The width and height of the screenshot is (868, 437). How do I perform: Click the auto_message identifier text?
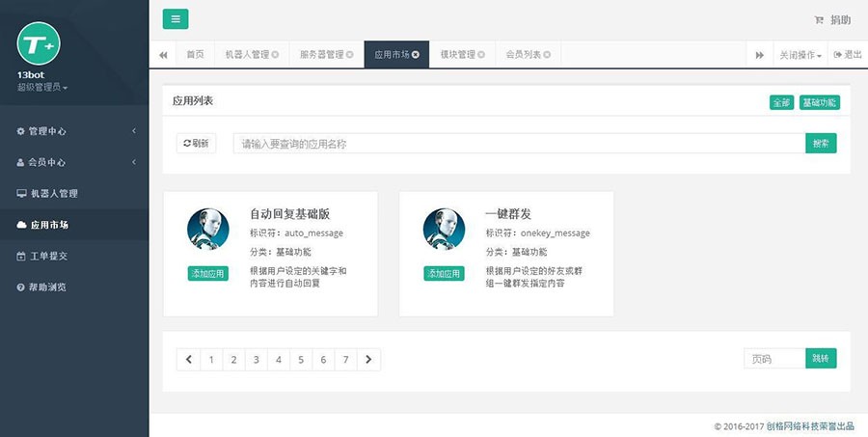[x=313, y=233]
